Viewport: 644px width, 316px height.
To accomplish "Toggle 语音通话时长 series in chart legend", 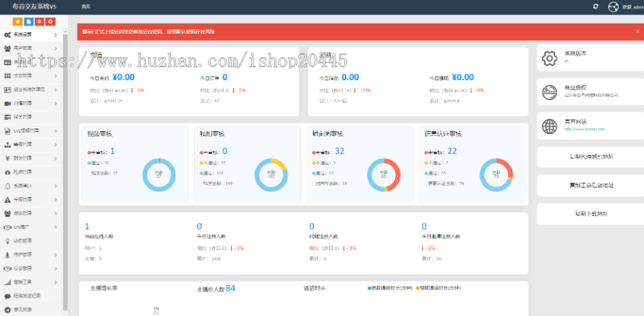I will 390,288.
